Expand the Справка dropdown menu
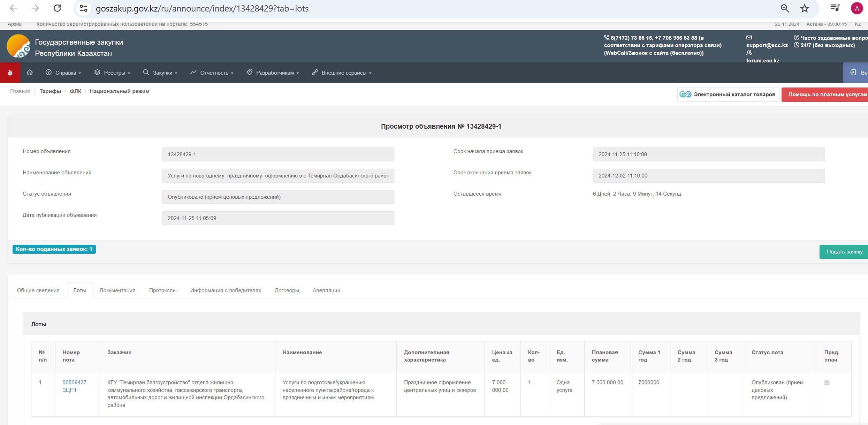Viewport: 868px width, 425px height. pyautogui.click(x=63, y=73)
